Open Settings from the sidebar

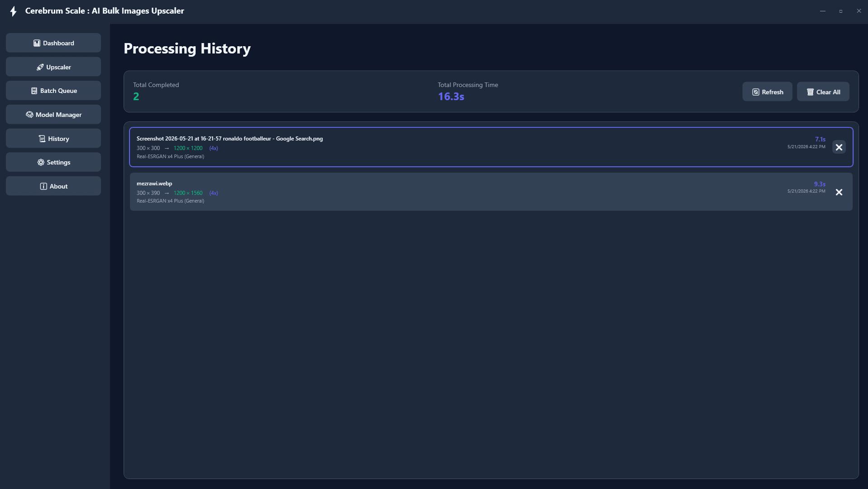click(53, 162)
